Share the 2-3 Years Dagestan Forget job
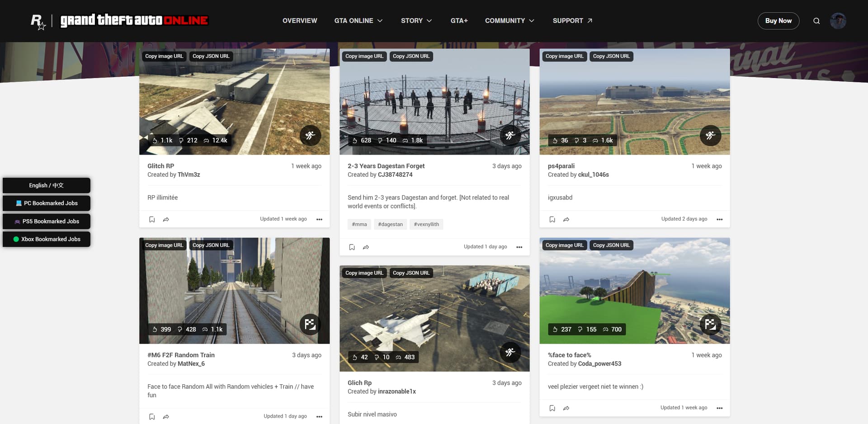 coord(366,247)
